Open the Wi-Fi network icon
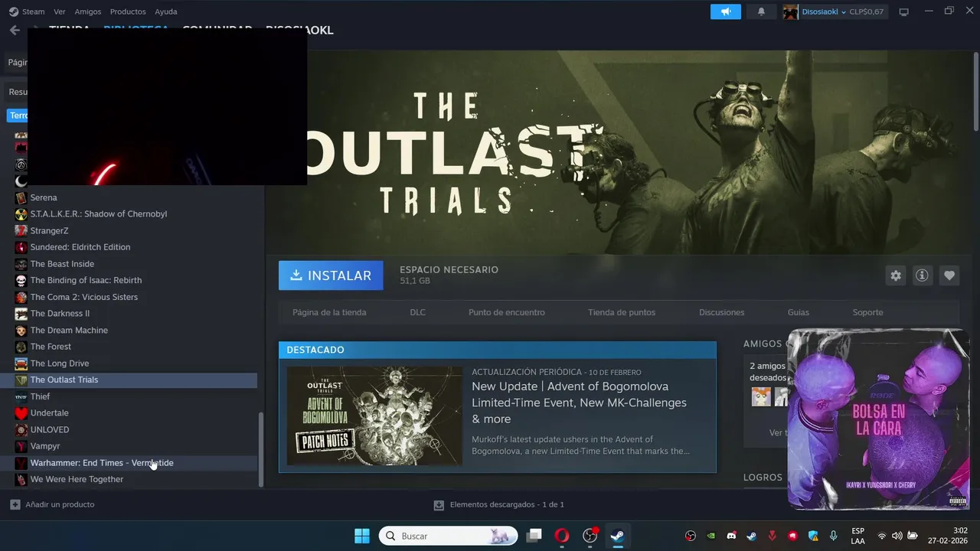Screen dimensions: 980x551 click(x=882, y=536)
